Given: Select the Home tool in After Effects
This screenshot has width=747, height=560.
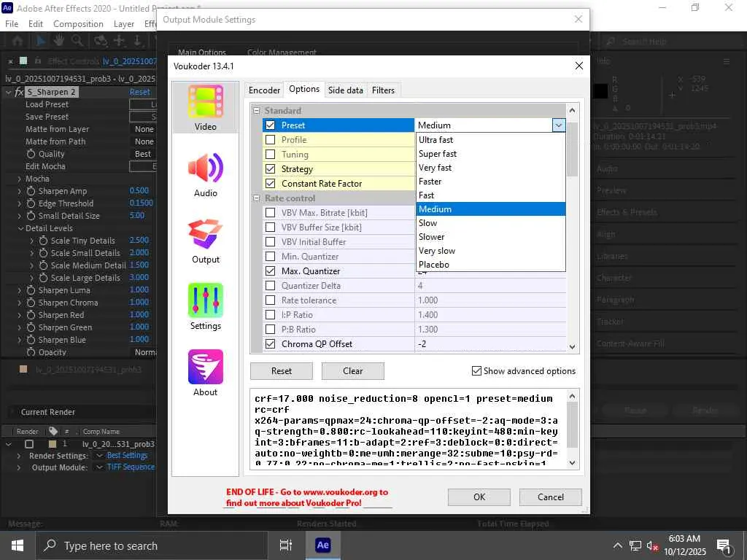Looking at the screenshot, I should point(18,41).
